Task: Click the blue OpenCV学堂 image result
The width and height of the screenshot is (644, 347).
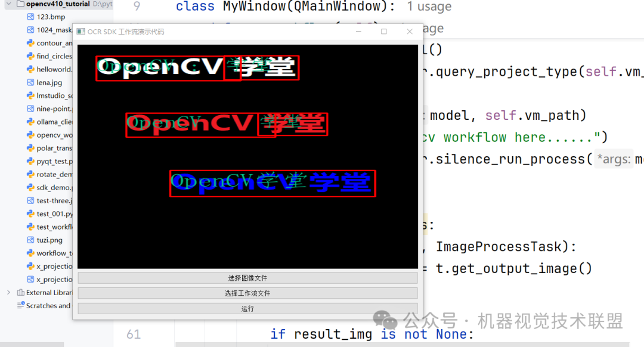Action: pos(273,184)
